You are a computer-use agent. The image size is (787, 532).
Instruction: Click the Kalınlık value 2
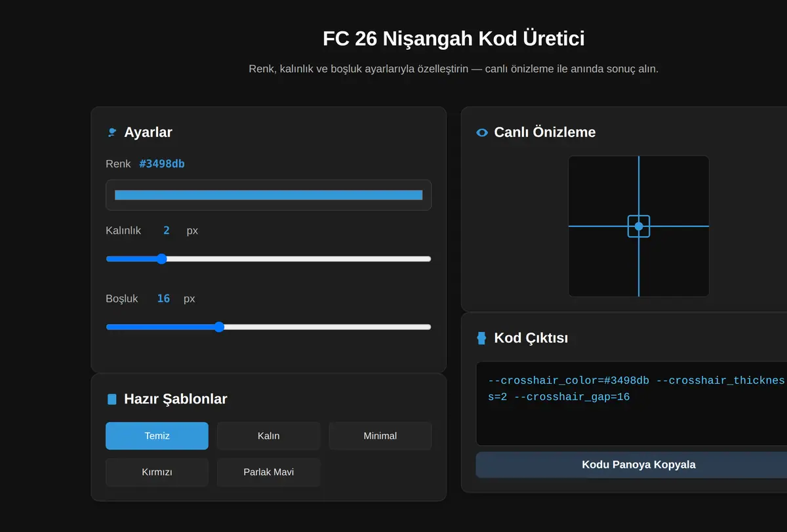point(167,230)
